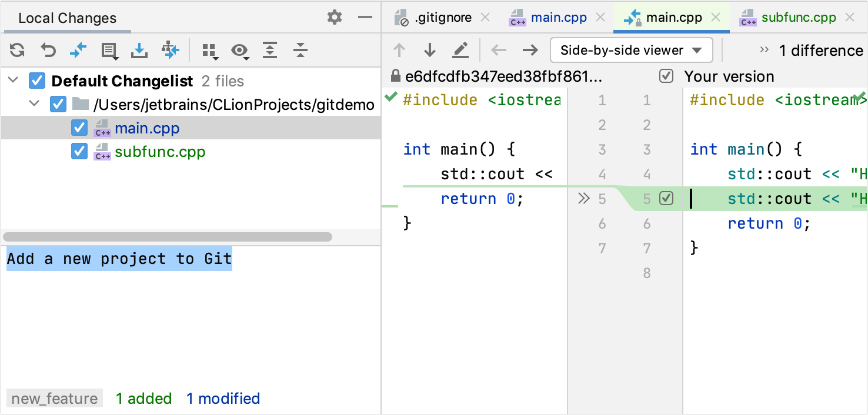Refresh the list of local changes
Image resolution: width=868 pixels, height=415 pixels.
(x=16, y=50)
